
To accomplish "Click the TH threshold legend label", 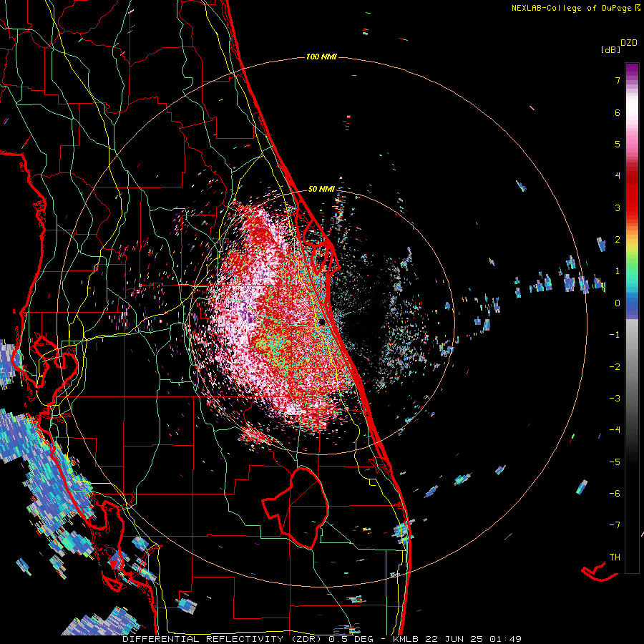I will [x=615, y=557].
